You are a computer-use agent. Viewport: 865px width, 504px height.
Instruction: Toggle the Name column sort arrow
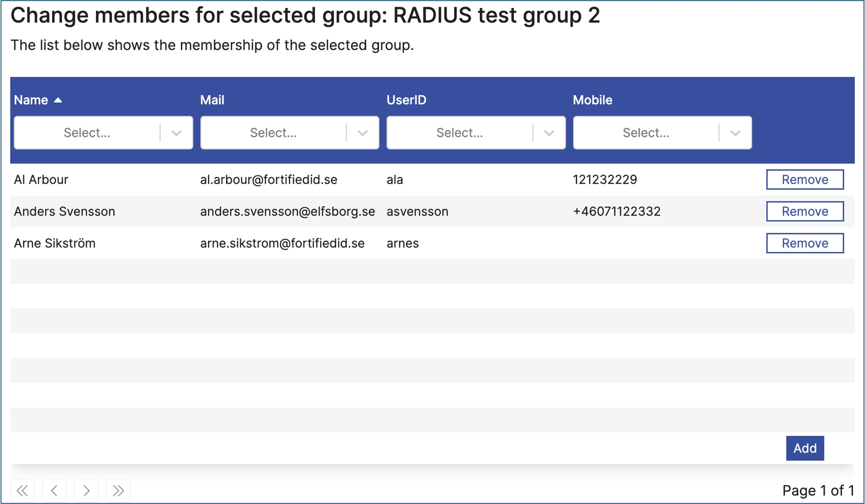(x=58, y=100)
